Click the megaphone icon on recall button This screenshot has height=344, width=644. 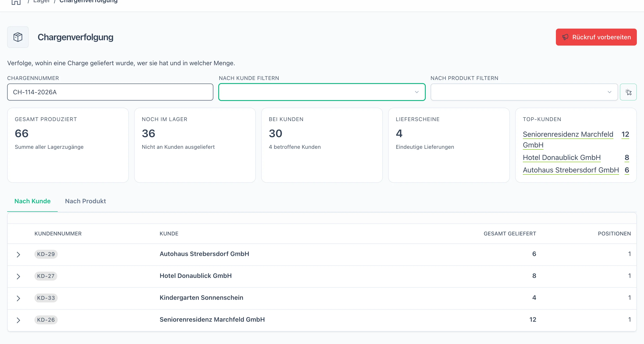(565, 37)
